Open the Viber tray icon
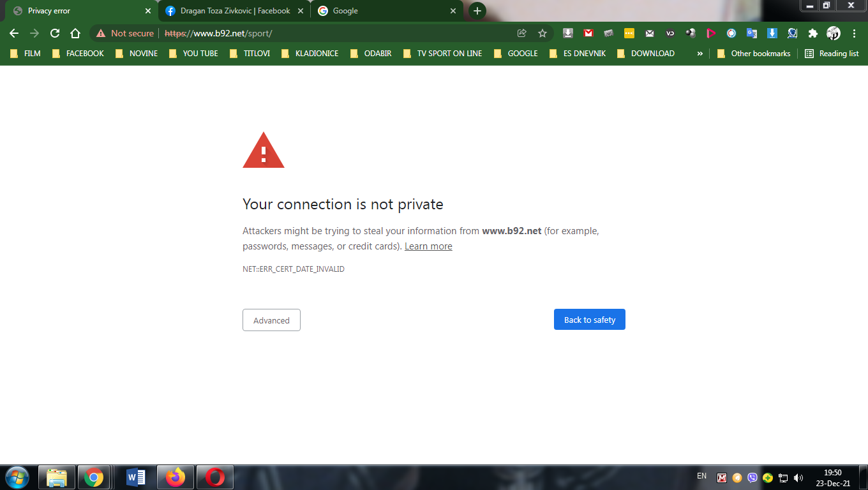 pyautogui.click(x=752, y=477)
